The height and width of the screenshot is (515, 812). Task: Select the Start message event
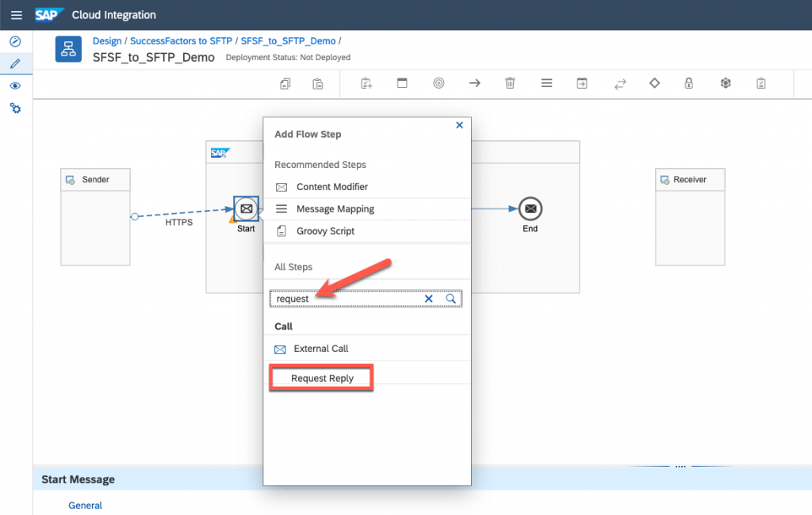[246, 208]
